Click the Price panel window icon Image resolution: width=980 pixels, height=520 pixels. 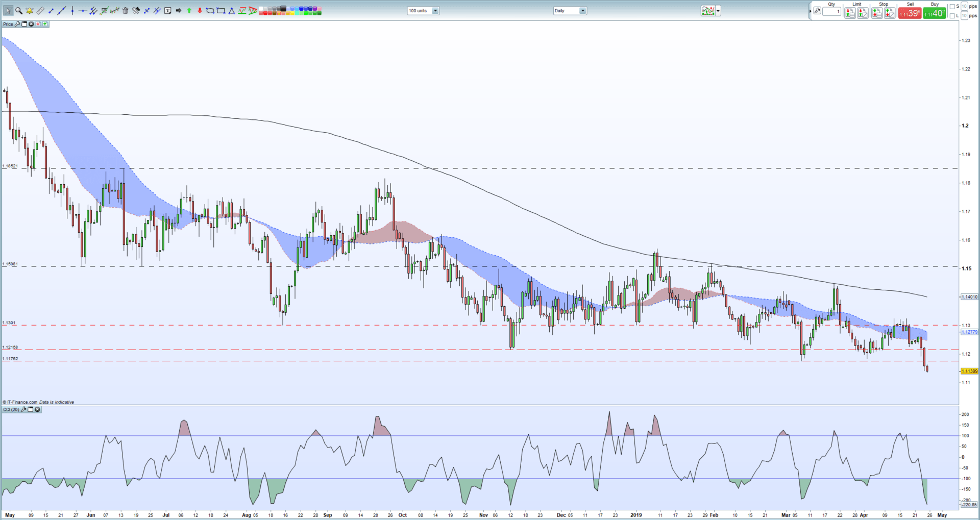pyautogui.click(x=24, y=24)
